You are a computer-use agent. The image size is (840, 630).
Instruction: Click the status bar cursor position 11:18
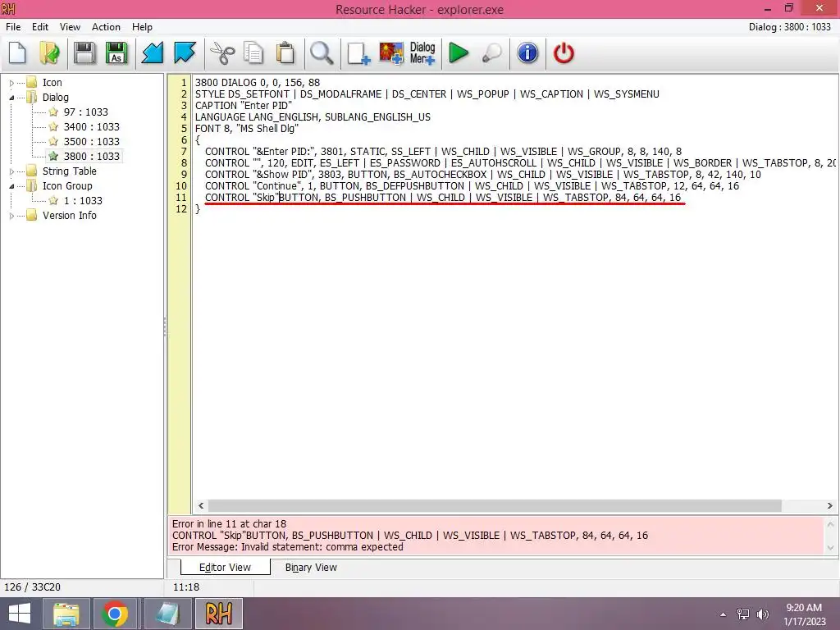[186, 587]
